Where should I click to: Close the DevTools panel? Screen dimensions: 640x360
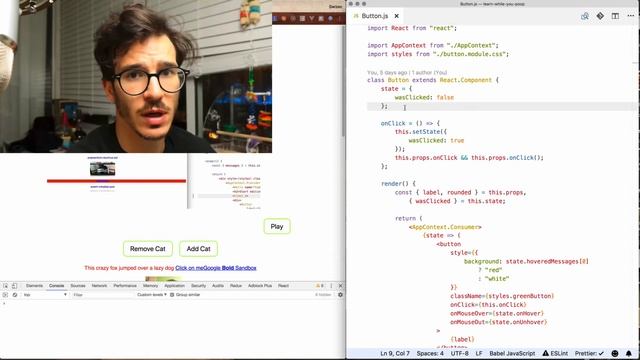click(x=340, y=286)
